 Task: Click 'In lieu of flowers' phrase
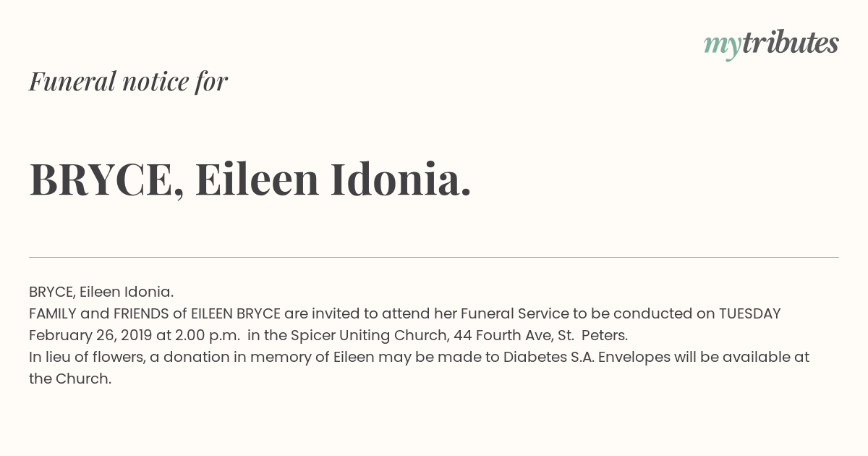pos(88,357)
